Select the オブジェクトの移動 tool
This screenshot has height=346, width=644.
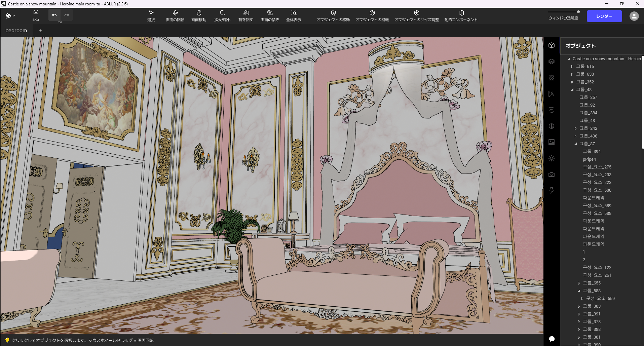coord(333,15)
